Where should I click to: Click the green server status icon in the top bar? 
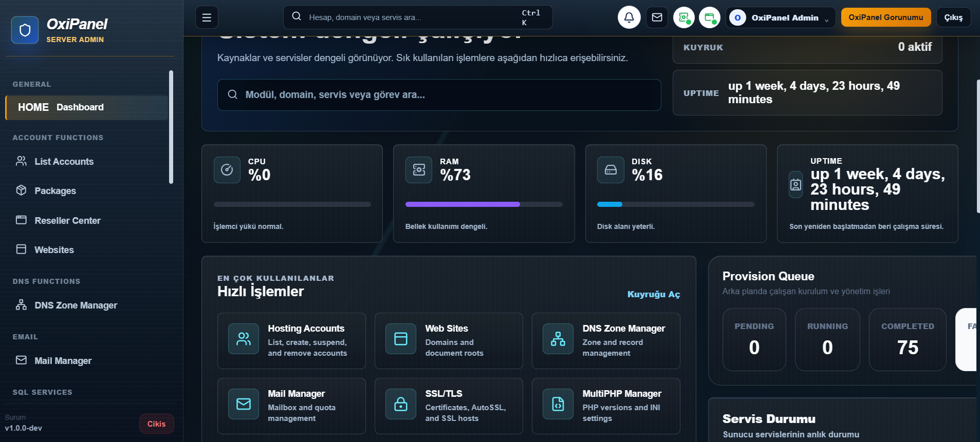point(684,17)
